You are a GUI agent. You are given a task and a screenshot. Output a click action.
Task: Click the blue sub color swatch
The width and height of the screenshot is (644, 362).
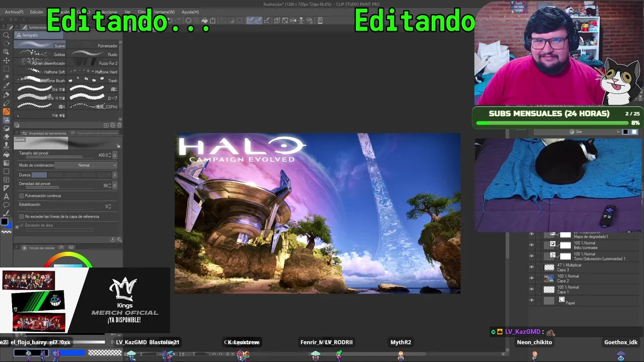click(8, 225)
